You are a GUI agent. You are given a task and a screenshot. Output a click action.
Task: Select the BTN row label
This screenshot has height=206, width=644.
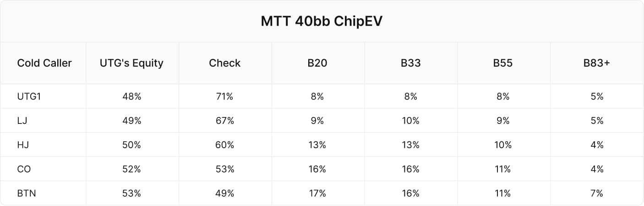coord(27,193)
